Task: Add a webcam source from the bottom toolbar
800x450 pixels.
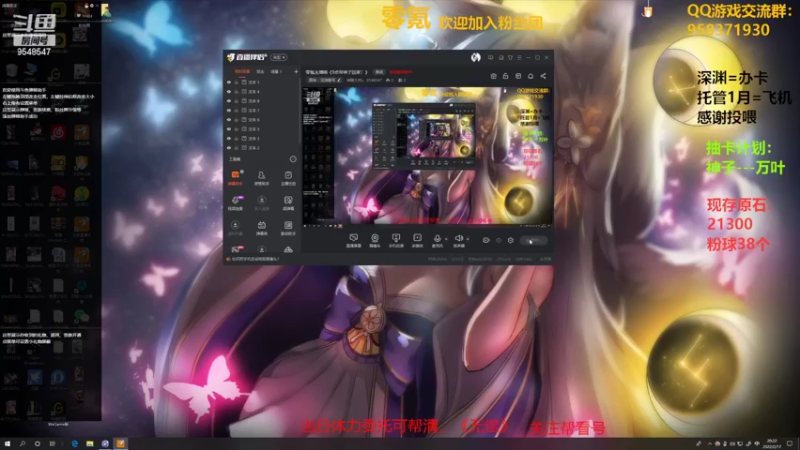Action: click(374, 240)
